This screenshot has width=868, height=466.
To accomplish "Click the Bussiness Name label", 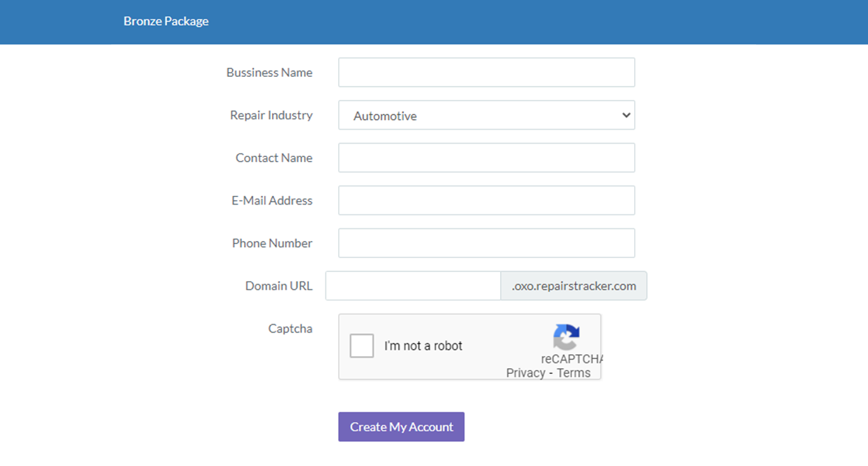I will pyautogui.click(x=269, y=72).
